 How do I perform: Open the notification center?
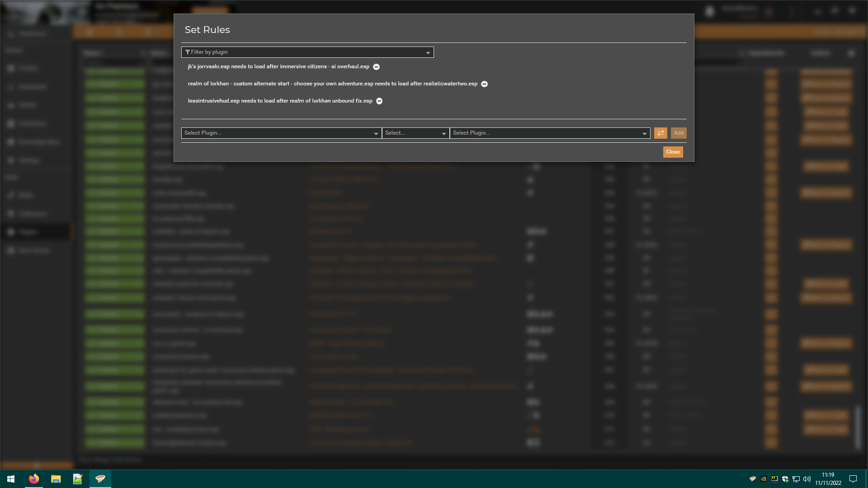[x=853, y=479]
